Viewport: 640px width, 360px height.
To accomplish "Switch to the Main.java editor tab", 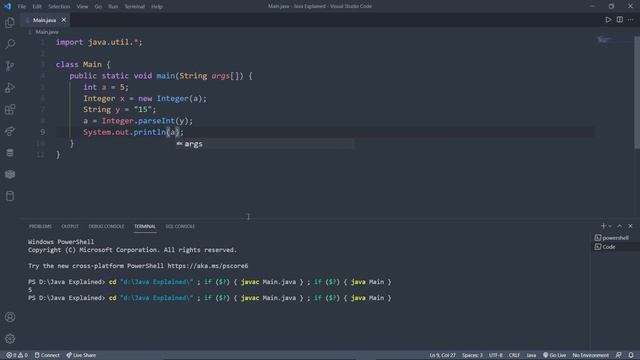I will coord(44,20).
